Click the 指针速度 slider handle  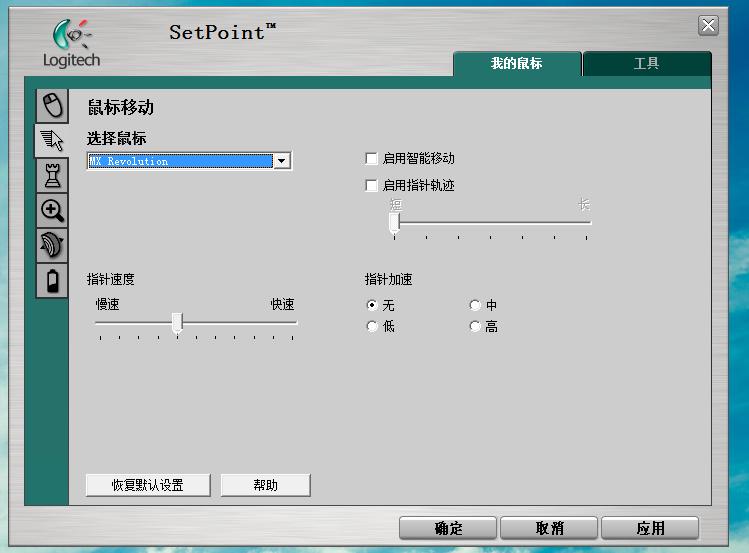177,323
